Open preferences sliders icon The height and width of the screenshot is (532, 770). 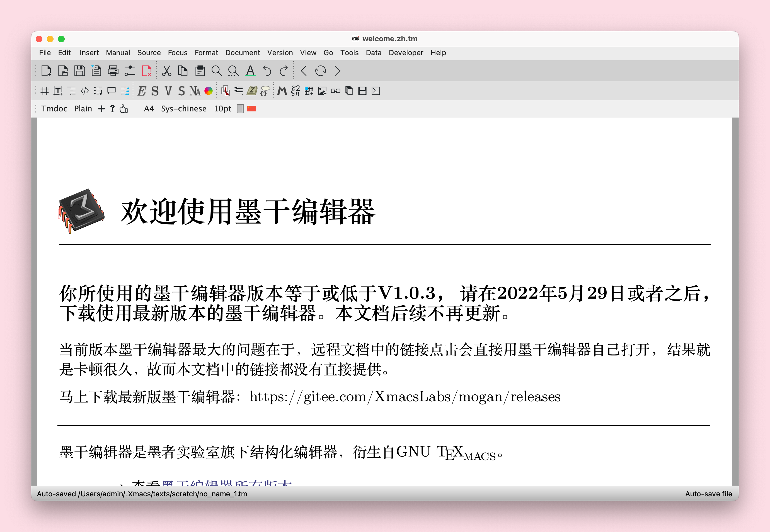click(x=130, y=71)
